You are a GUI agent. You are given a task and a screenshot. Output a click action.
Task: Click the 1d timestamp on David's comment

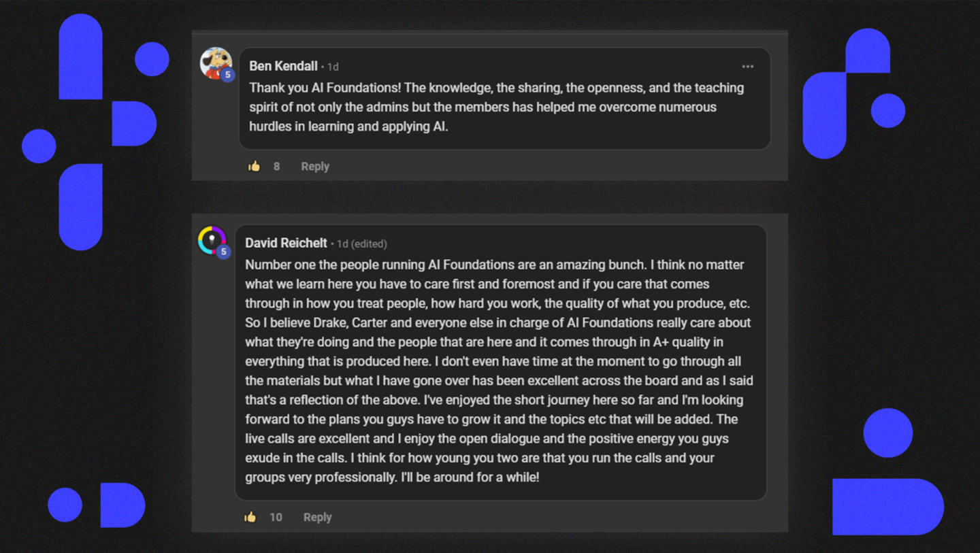coord(343,244)
